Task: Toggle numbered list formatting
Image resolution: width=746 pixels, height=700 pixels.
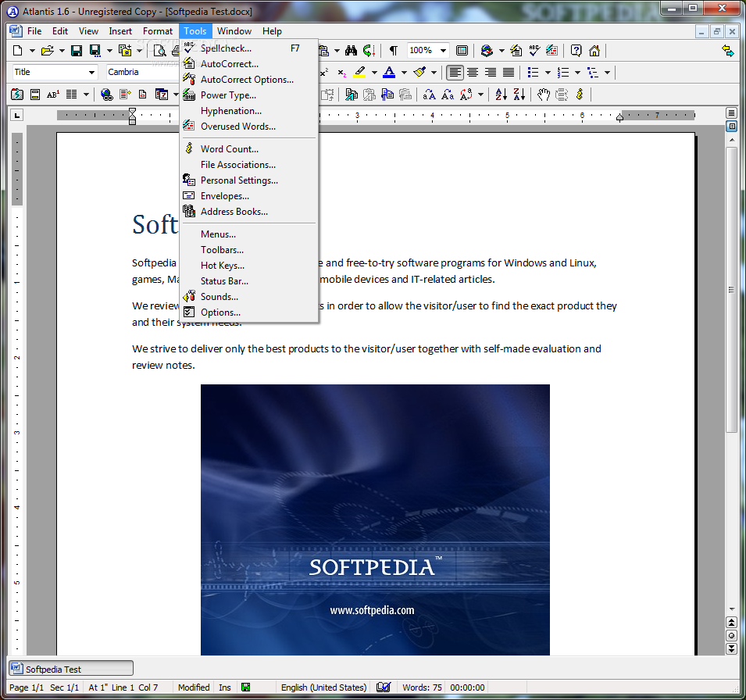Action: pyautogui.click(x=563, y=73)
